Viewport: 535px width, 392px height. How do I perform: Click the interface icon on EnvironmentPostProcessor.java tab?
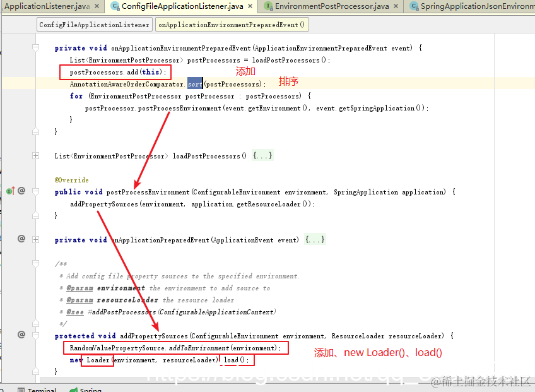point(269,6)
